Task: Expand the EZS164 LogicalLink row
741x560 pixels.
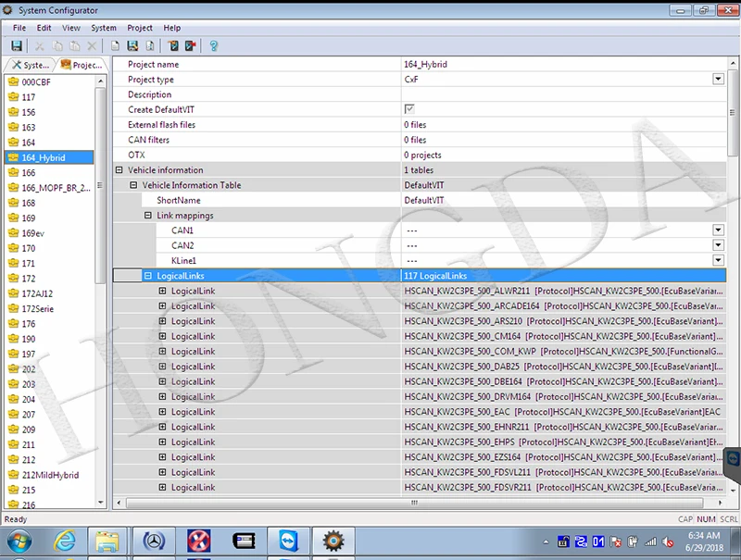Action: coord(163,457)
